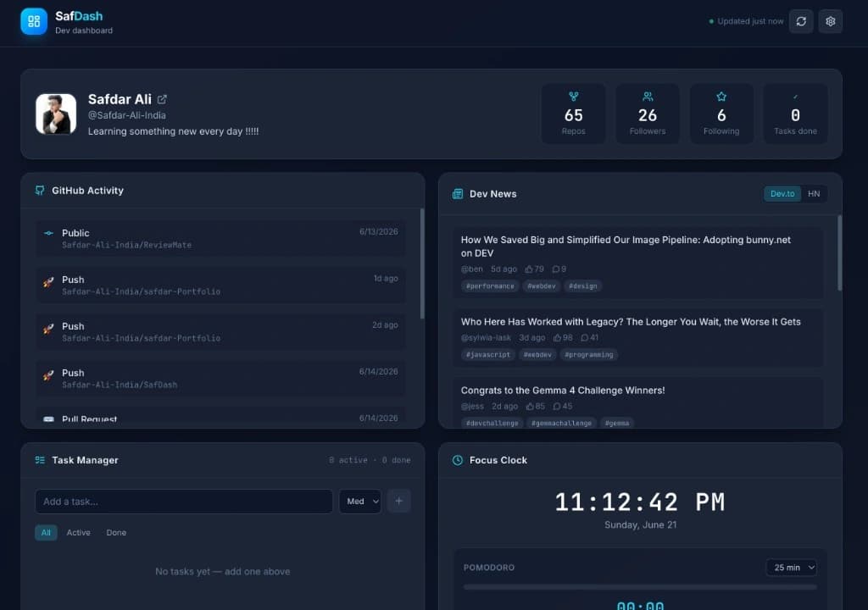Screen dimensions: 868x610
Task: Open Gemma 4 Challenge Winners article
Action: [563, 391]
